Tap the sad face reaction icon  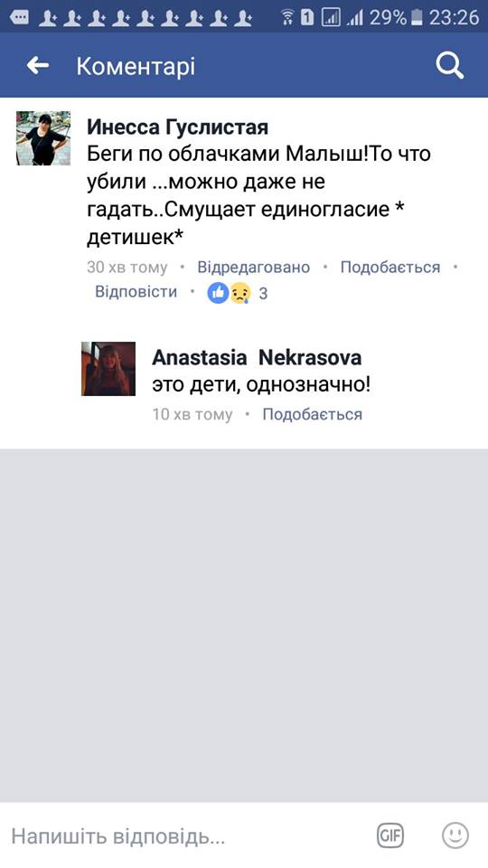tap(240, 293)
